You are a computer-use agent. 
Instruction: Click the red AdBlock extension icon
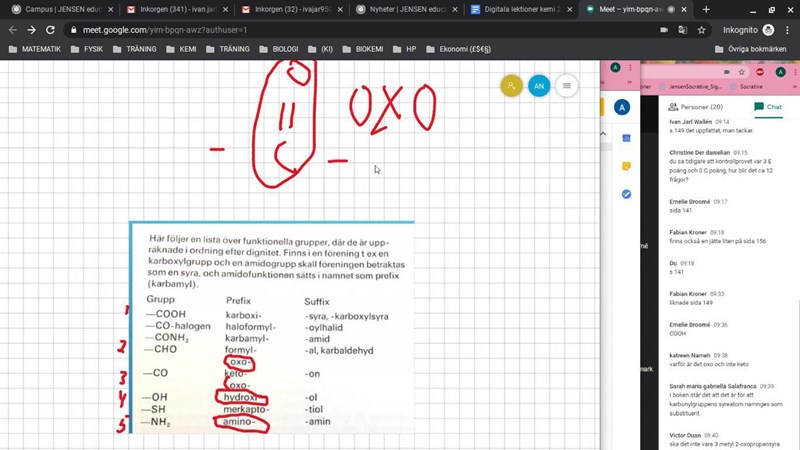[761, 71]
